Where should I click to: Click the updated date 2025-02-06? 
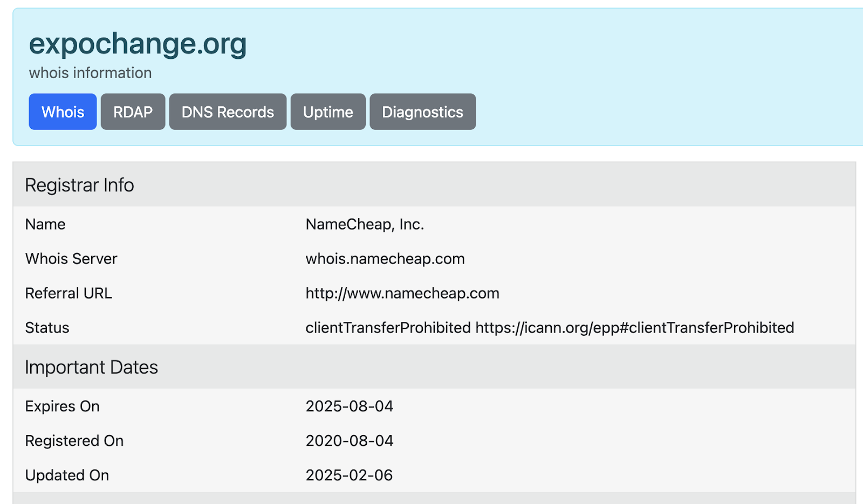click(349, 475)
